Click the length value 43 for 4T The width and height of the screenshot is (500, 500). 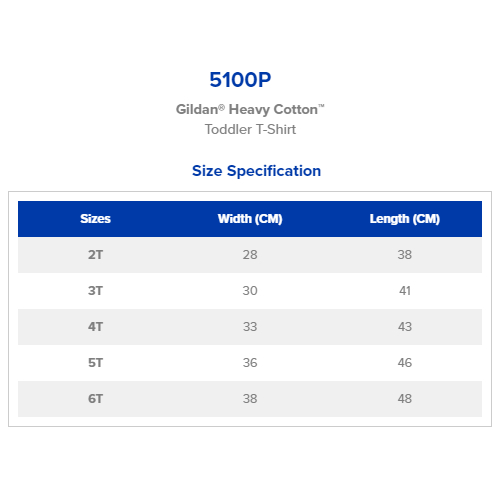point(405,327)
